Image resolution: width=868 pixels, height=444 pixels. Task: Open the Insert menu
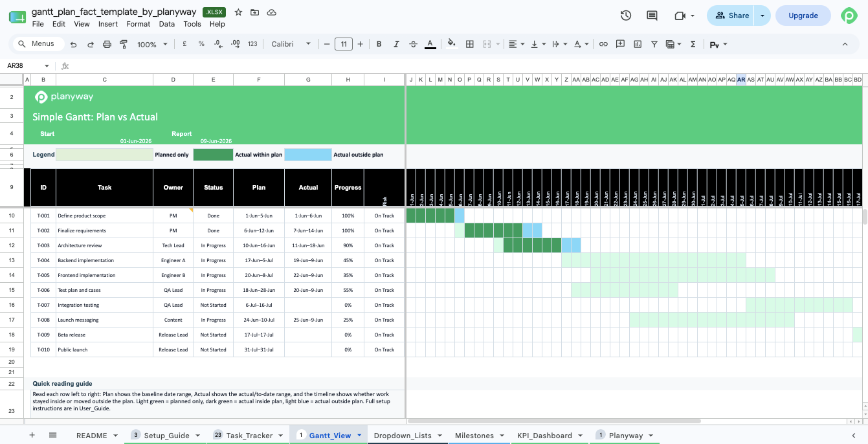[108, 24]
